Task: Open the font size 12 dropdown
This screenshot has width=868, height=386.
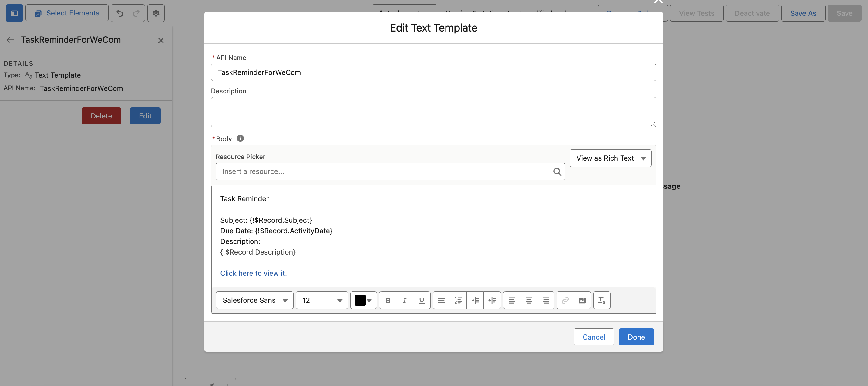Action: click(x=322, y=300)
